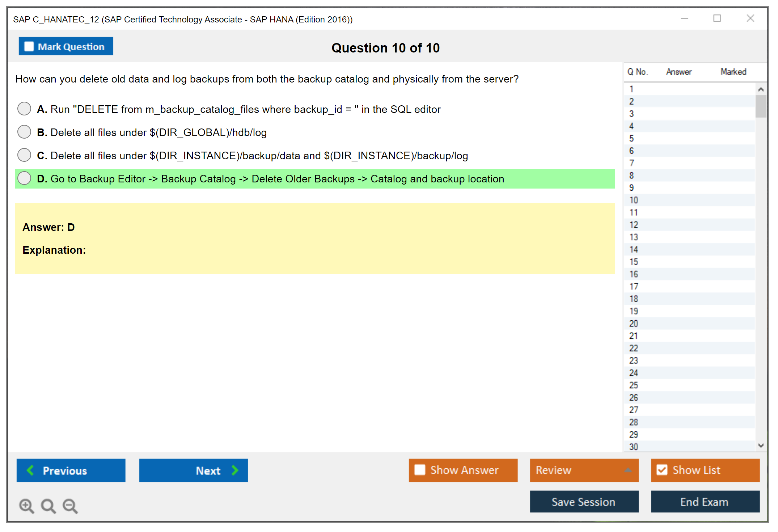The width and height of the screenshot is (778, 532).
Task: Select option C radio button
Action: [x=24, y=155]
